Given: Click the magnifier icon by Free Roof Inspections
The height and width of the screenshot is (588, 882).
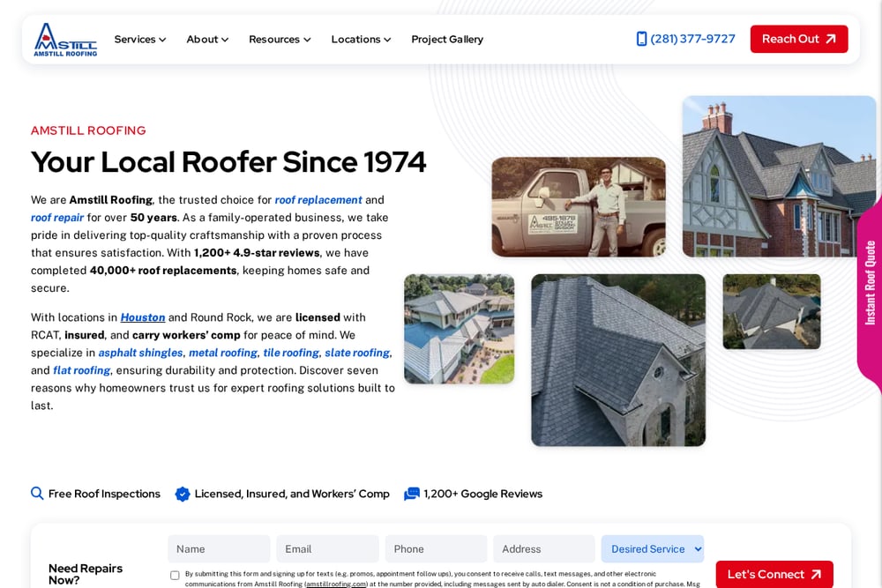Looking at the screenshot, I should click(37, 494).
